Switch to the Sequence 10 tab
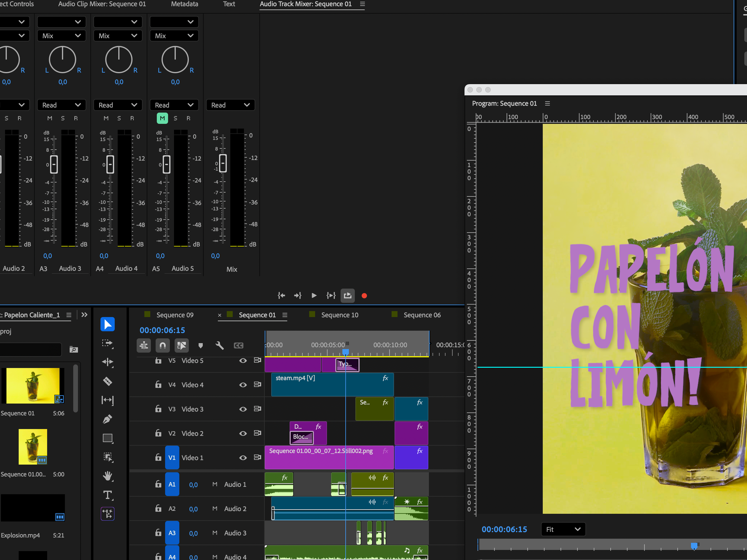Image resolution: width=747 pixels, height=560 pixels. point(339,315)
